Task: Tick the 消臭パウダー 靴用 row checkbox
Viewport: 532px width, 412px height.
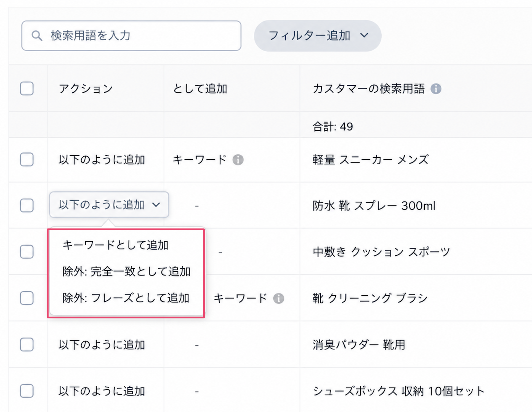Action: coord(27,344)
